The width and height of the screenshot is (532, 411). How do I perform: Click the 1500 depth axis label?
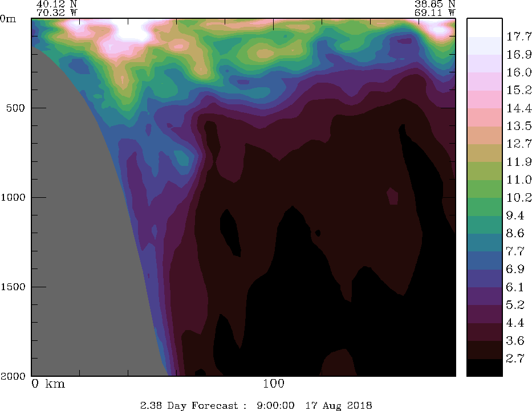point(13,287)
